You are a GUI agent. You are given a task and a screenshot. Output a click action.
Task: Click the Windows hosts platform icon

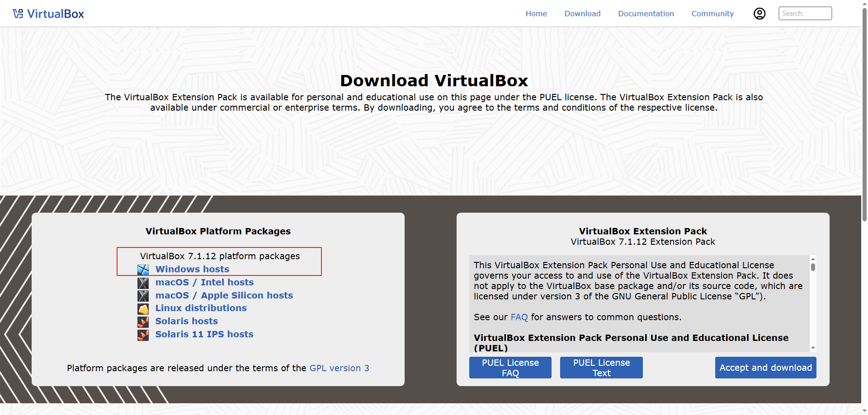(143, 270)
